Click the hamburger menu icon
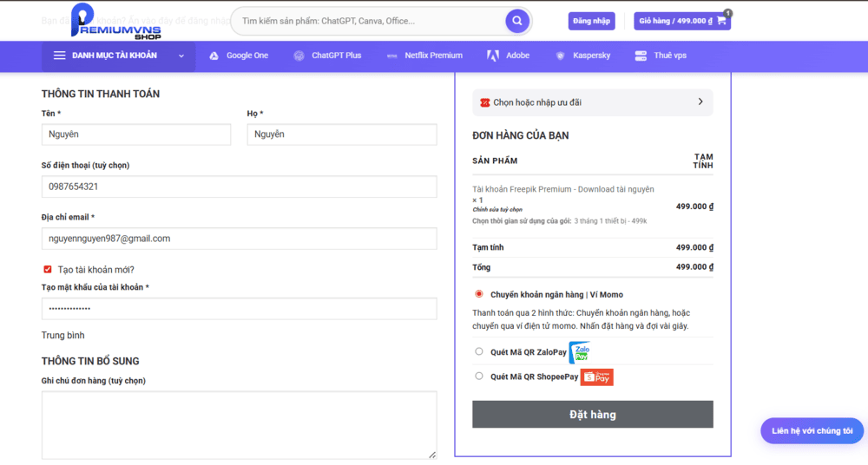Viewport: 868px width, 465px height. point(59,56)
